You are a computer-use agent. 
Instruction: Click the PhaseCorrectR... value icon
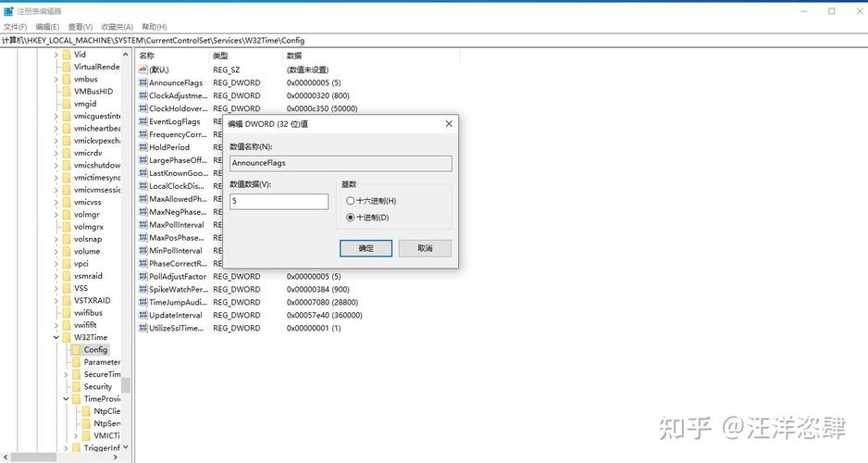143,264
